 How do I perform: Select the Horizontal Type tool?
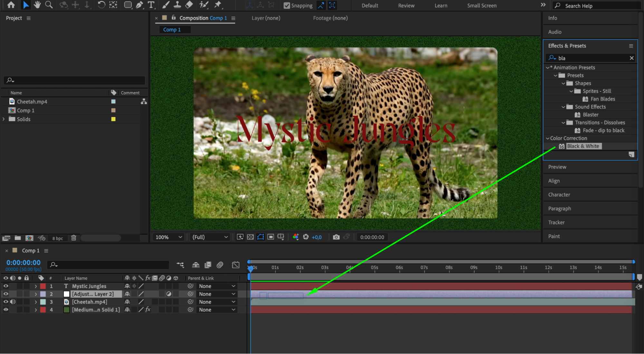tap(151, 5)
